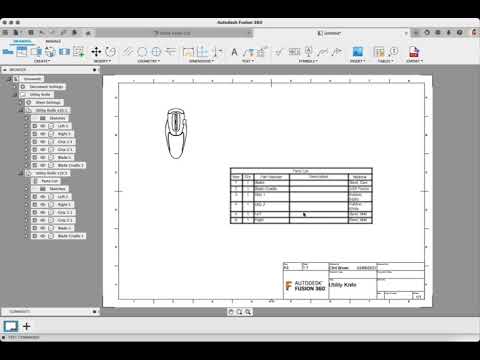The width and height of the screenshot is (480, 360).
Task: Select the Ordinate Dimension tool
Action: point(203,52)
